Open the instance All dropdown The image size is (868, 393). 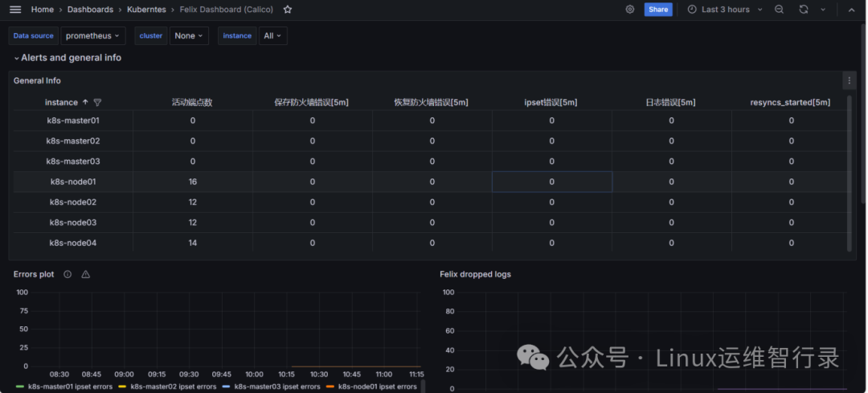(x=273, y=35)
